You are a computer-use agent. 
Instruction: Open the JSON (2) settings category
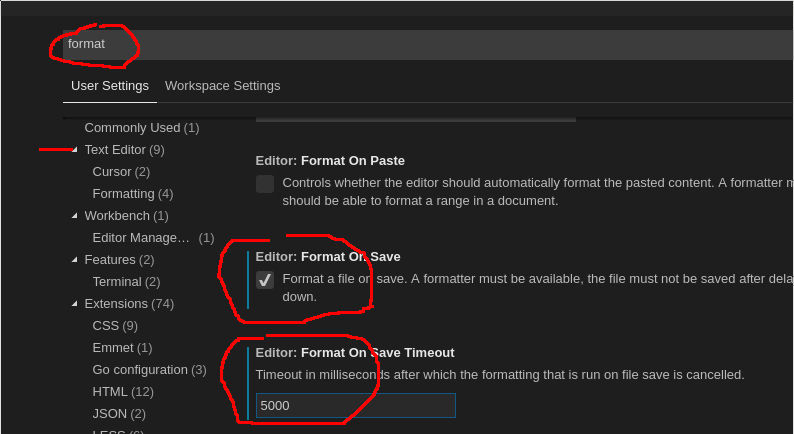(x=119, y=414)
